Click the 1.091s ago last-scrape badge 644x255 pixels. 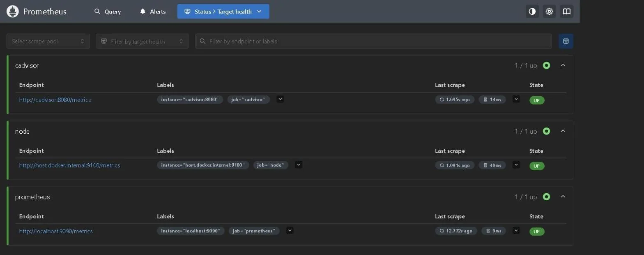(x=455, y=165)
